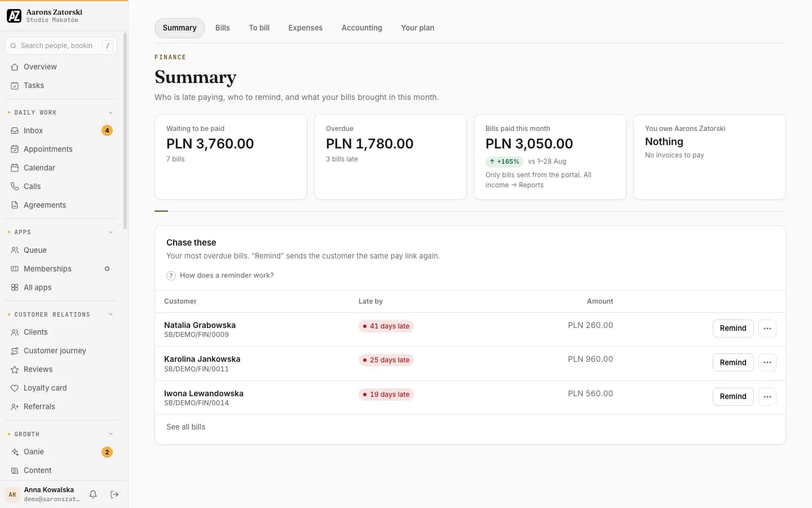The image size is (812, 508).
Task: Click the +165% growth badge
Action: pos(504,161)
